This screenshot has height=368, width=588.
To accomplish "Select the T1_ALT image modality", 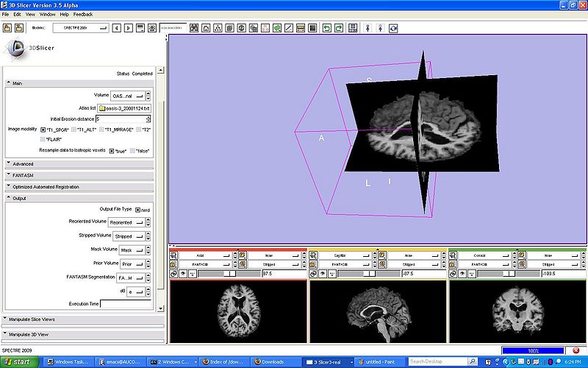I will pos(74,130).
